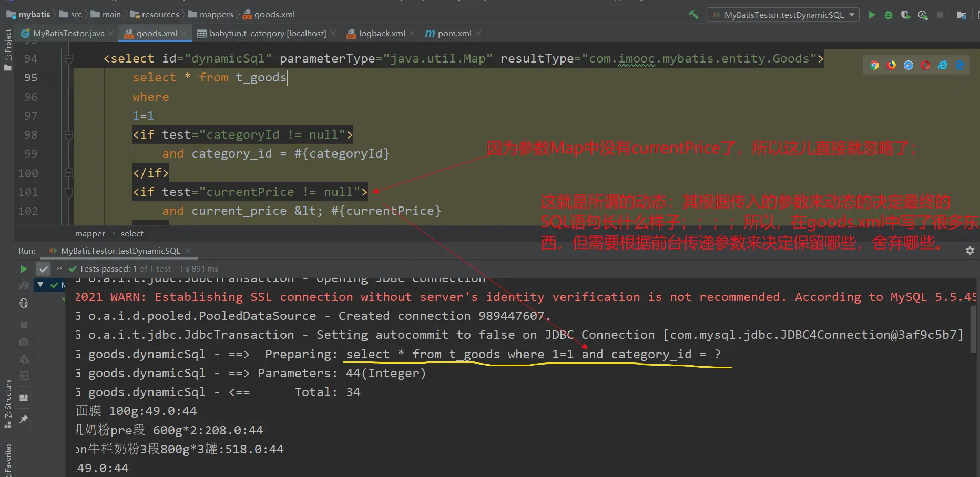Pin the Run tab with pin icon

pos(24,419)
